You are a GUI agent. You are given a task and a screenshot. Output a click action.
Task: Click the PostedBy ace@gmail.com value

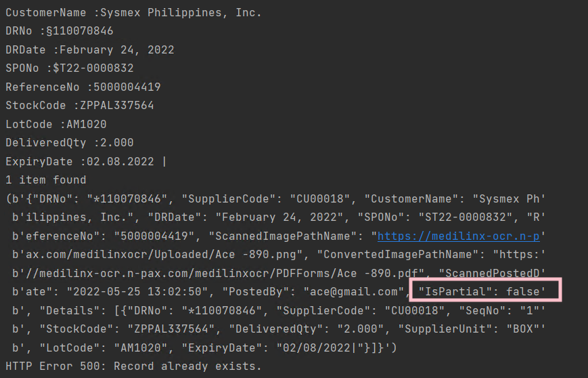[357, 292]
